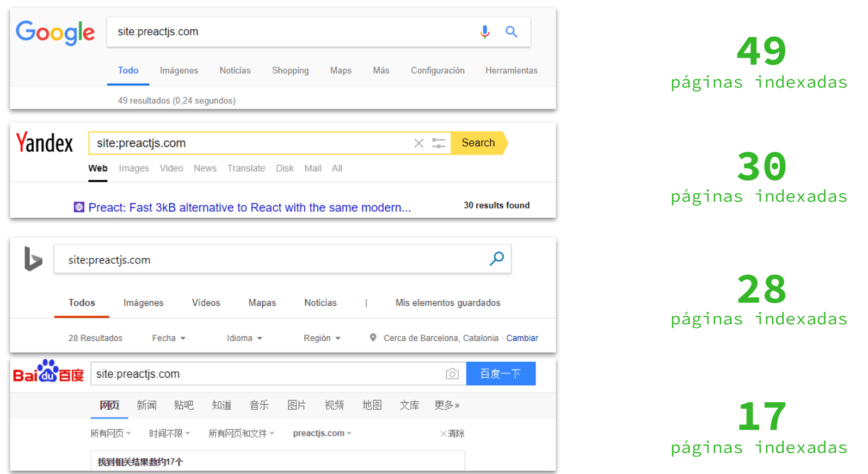Click Google voice search microphone icon
The width and height of the screenshot is (868, 474).
[x=485, y=32]
